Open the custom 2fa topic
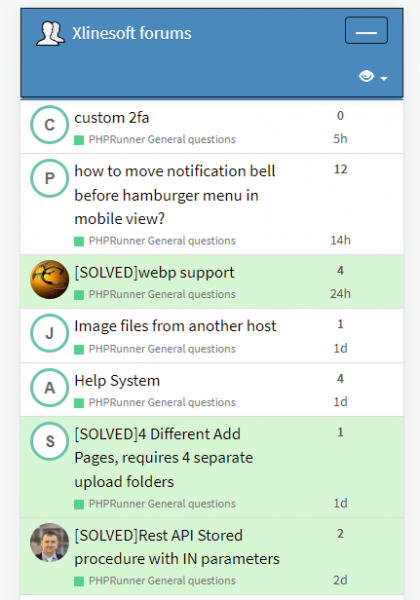The image size is (420, 600). pos(112,118)
